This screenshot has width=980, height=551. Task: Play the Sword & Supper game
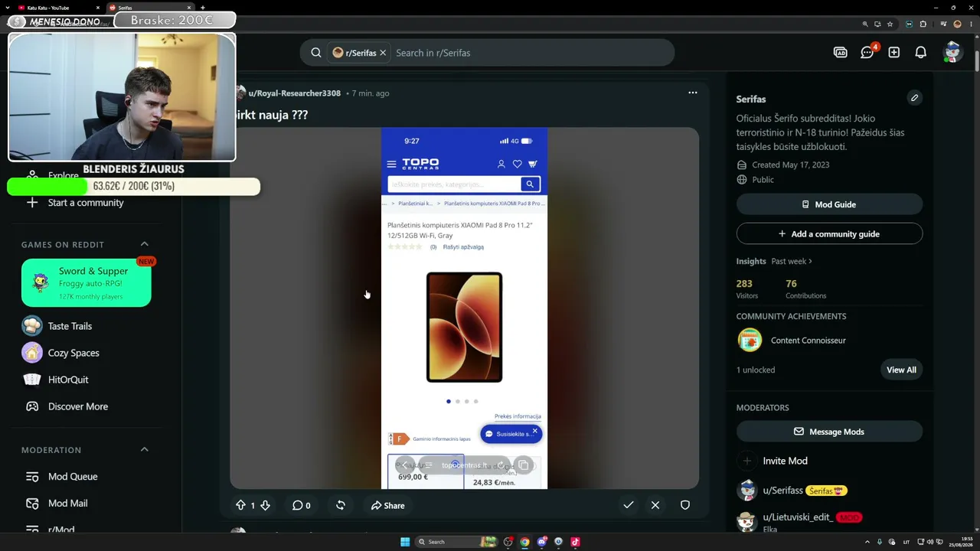pos(87,282)
